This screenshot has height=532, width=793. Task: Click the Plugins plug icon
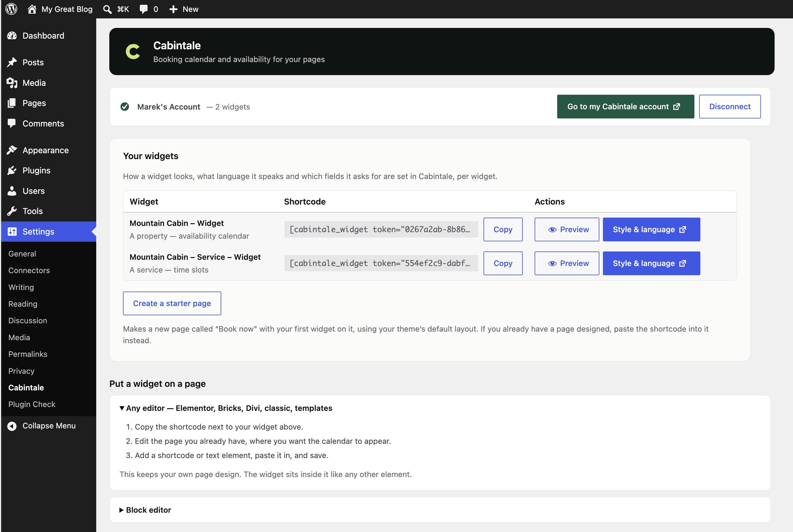(12, 170)
